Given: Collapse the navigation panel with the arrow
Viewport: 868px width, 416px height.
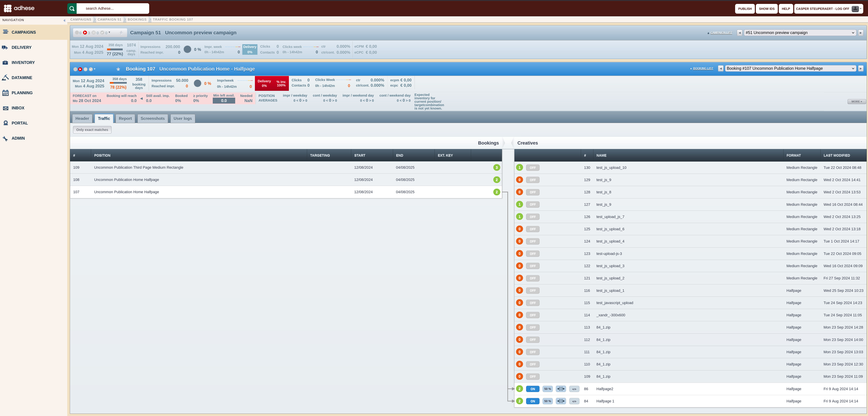Looking at the screenshot, I should pos(64,20).
